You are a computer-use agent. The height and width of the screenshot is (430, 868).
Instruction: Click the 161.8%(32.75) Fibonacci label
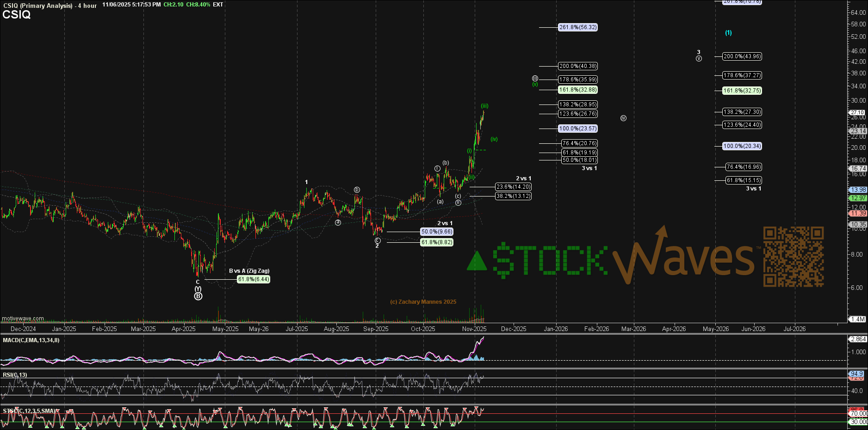(x=742, y=91)
